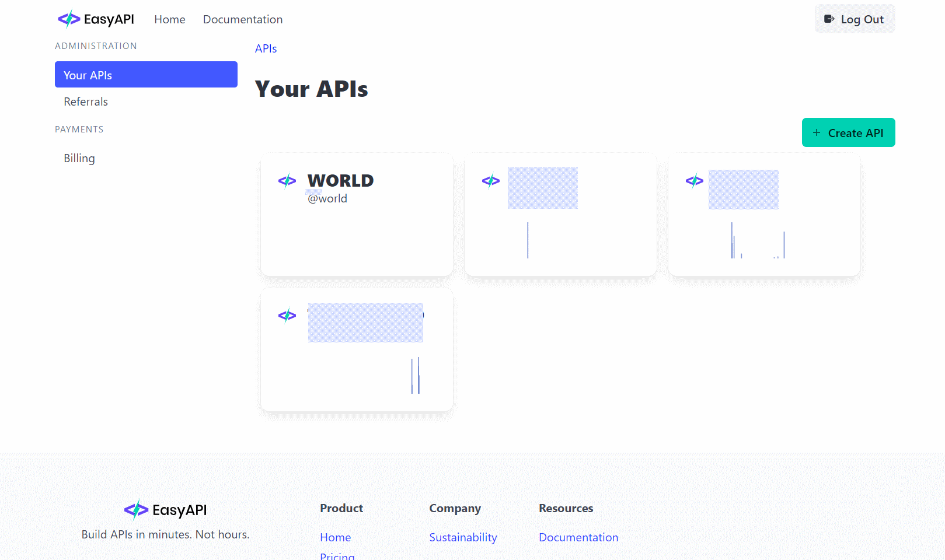945x560 pixels.
Task: Open the WORLD API card title
Action: (341, 180)
